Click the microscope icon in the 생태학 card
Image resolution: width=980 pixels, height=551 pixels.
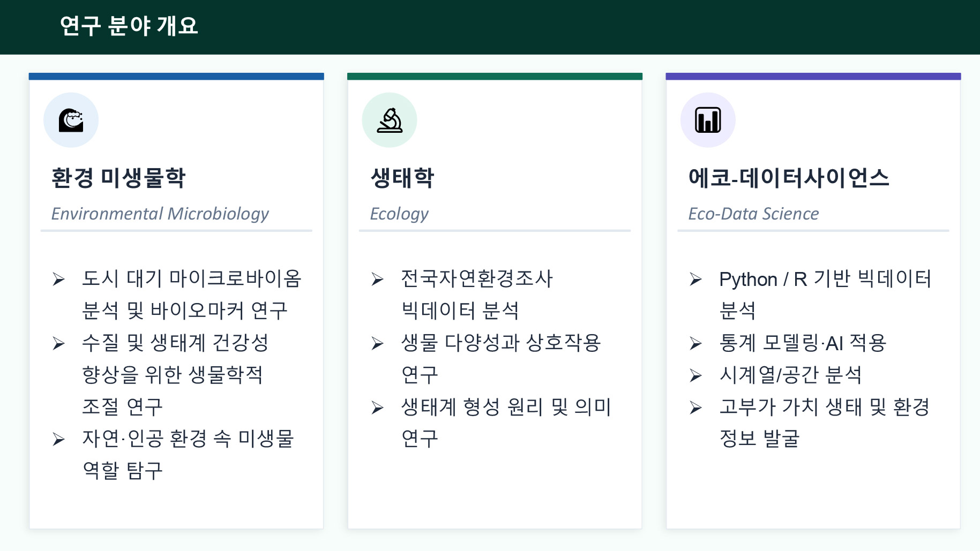[390, 120]
